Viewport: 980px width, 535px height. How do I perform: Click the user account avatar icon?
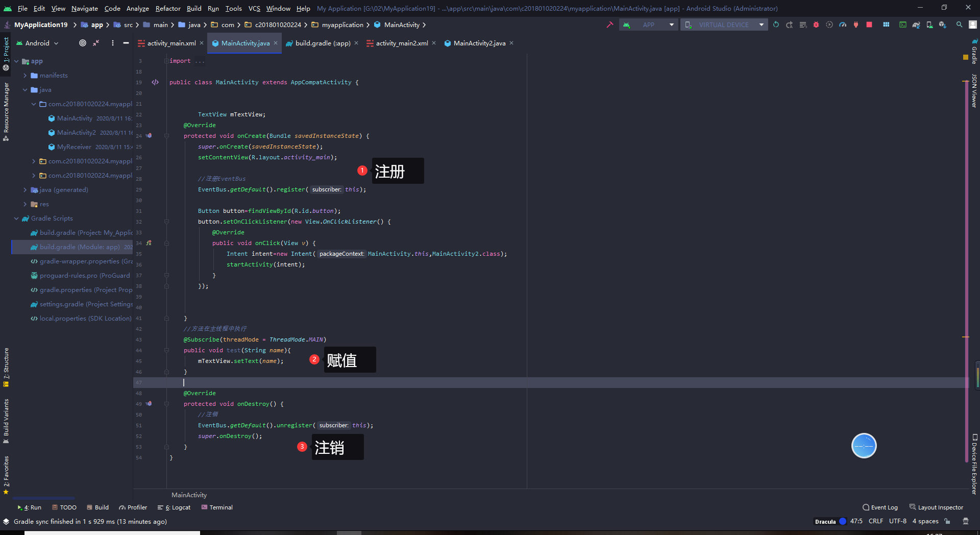(973, 25)
